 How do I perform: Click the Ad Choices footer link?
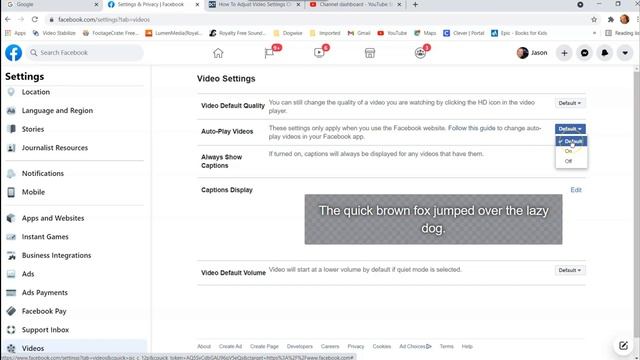[415, 346]
